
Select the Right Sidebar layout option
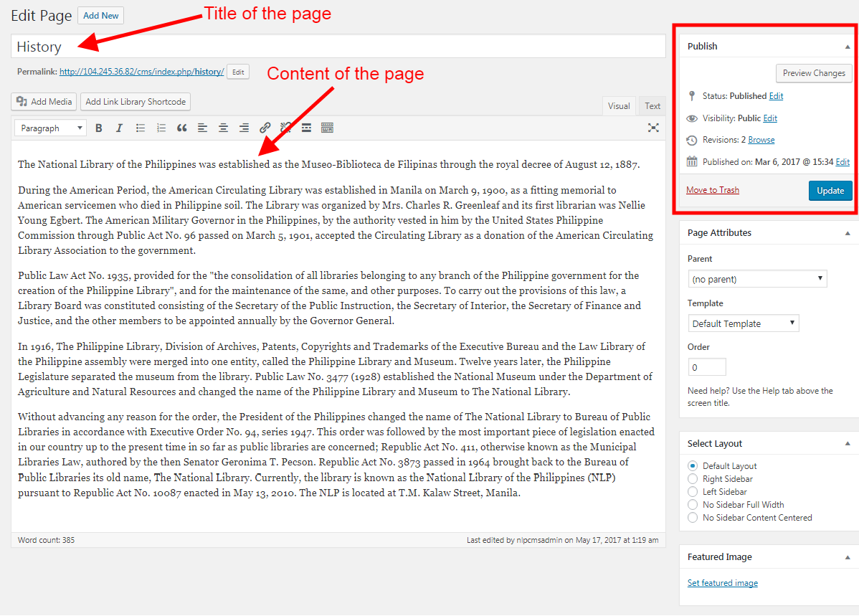[x=693, y=479]
